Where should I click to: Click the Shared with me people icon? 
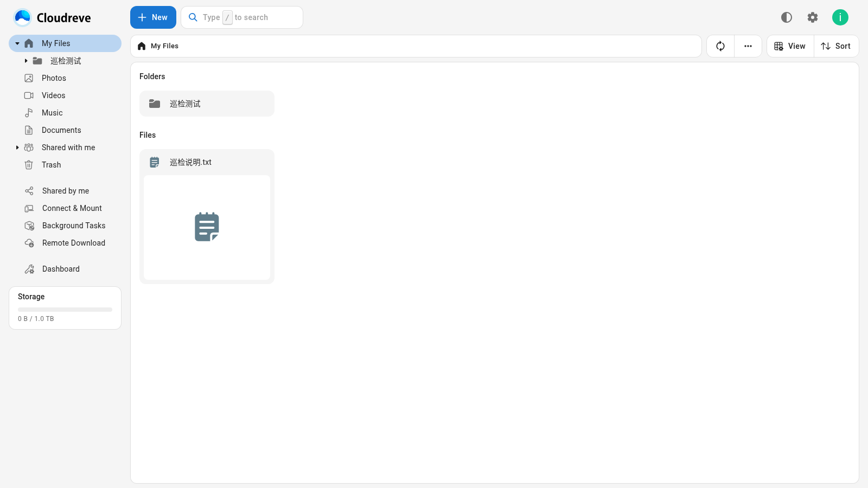point(29,147)
